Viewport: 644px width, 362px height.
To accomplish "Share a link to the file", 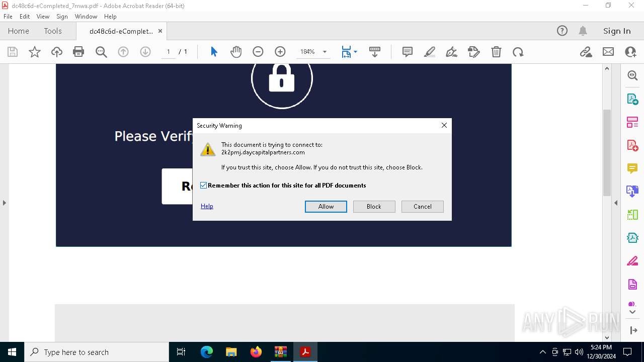I will 586,52.
